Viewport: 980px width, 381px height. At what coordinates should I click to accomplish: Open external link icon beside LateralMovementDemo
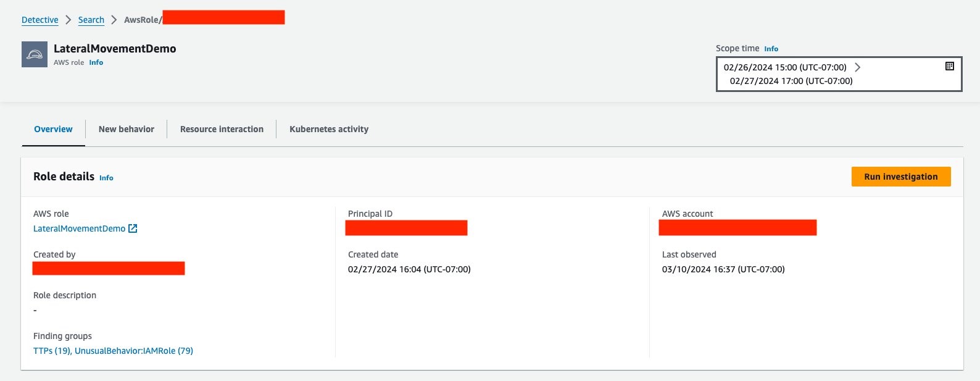tap(133, 228)
